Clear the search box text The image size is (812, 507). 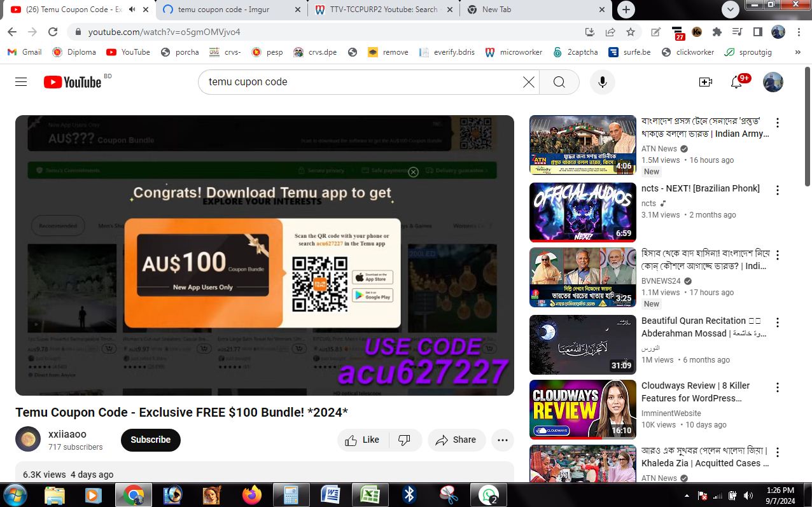point(528,81)
